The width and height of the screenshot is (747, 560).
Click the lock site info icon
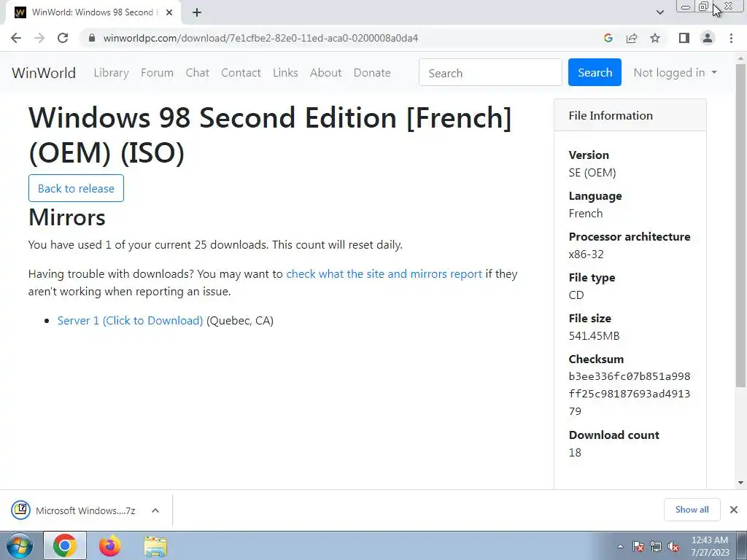(x=92, y=38)
